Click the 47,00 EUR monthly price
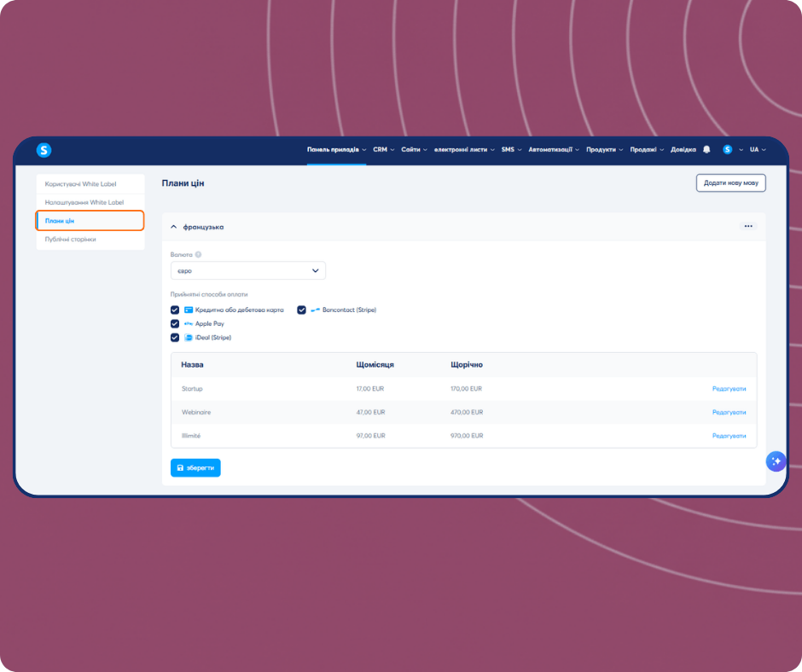Screen dimensions: 802x672 tap(371, 412)
